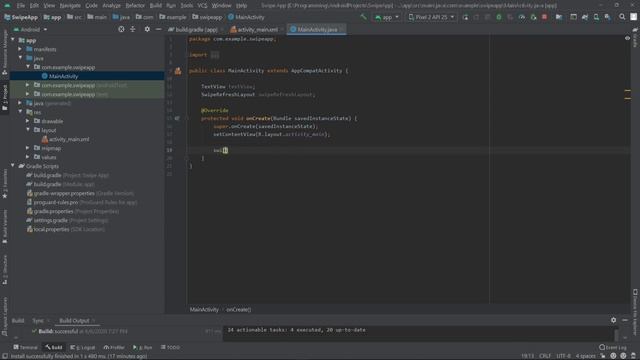
Task: Open the Pixel 2 API 25 device dropdown
Action: coord(431,17)
